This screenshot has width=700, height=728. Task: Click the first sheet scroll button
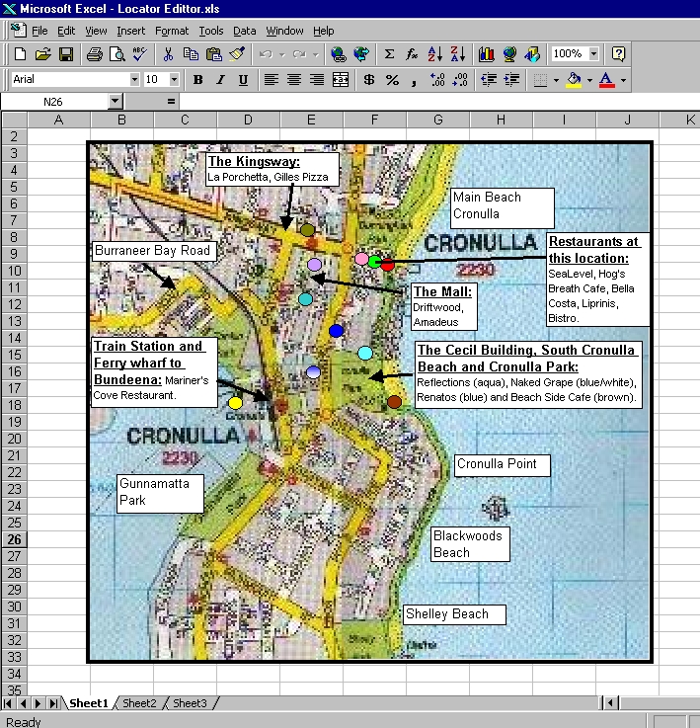(x=8, y=703)
